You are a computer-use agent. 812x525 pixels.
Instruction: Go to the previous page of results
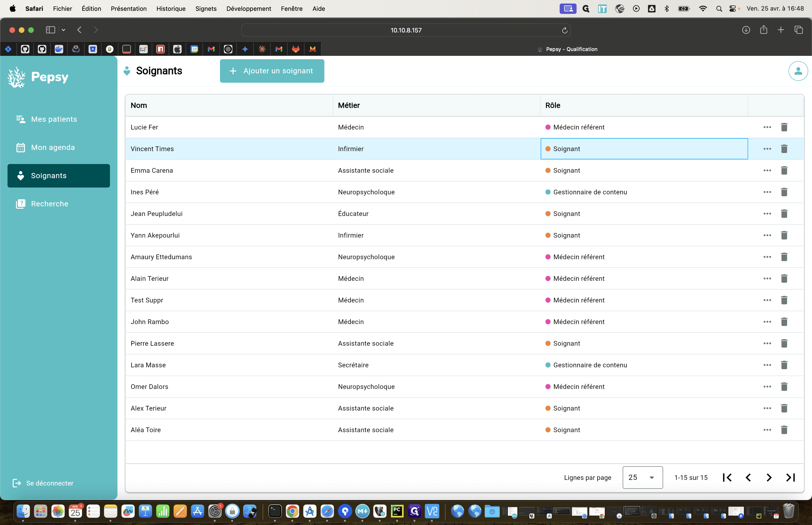pyautogui.click(x=748, y=478)
